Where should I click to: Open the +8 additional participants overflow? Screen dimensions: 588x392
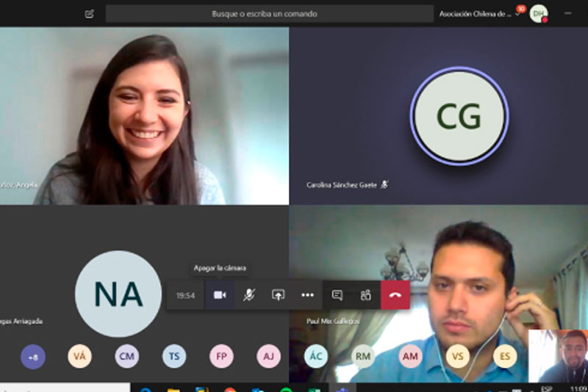(x=33, y=357)
